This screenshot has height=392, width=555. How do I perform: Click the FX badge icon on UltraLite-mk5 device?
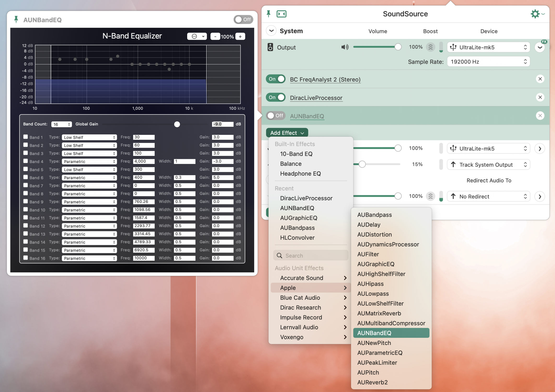tap(545, 42)
